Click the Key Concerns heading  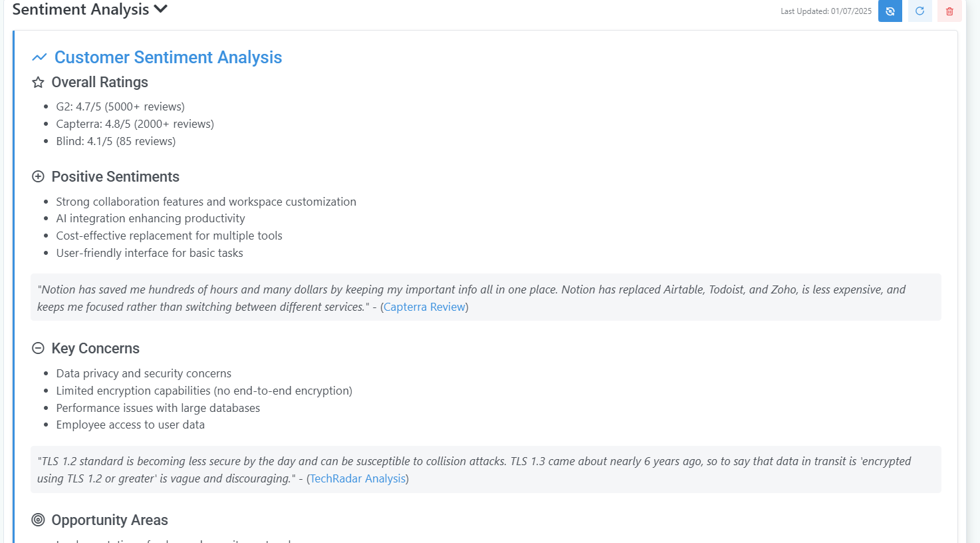tap(95, 349)
